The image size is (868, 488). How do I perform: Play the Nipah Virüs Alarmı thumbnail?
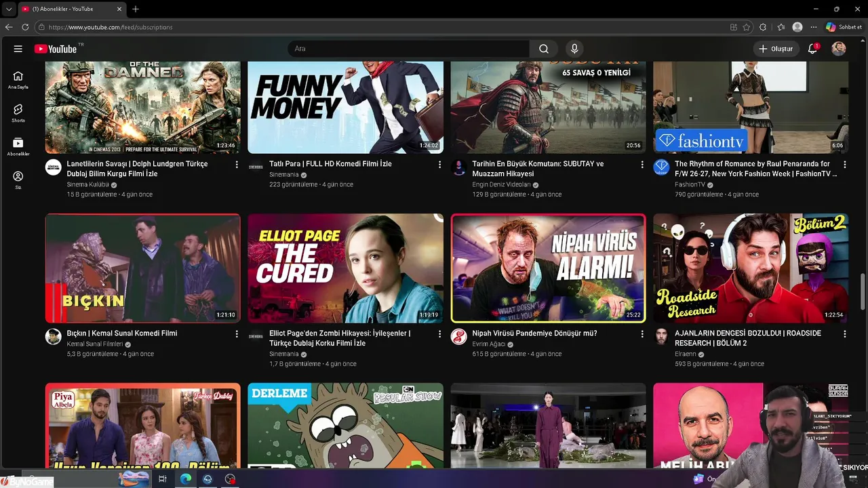(x=548, y=268)
